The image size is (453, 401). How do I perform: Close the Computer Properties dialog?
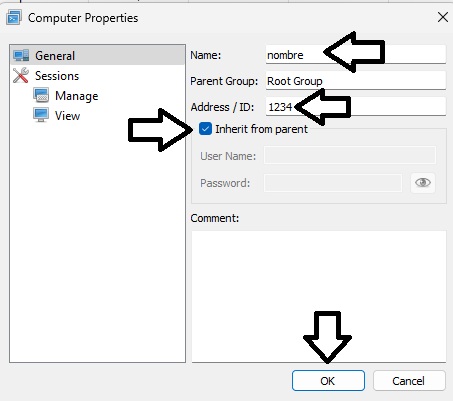pos(443,17)
